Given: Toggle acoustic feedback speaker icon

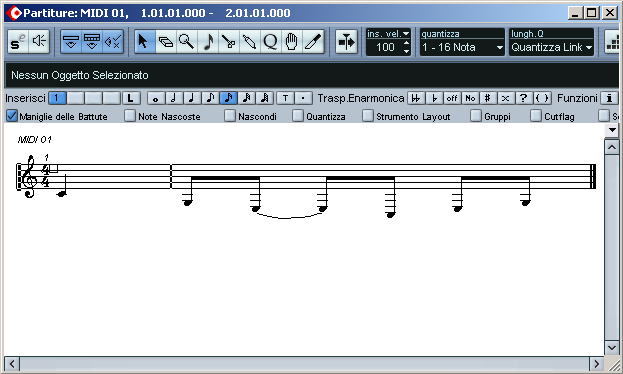Looking at the screenshot, I should tap(39, 41).
